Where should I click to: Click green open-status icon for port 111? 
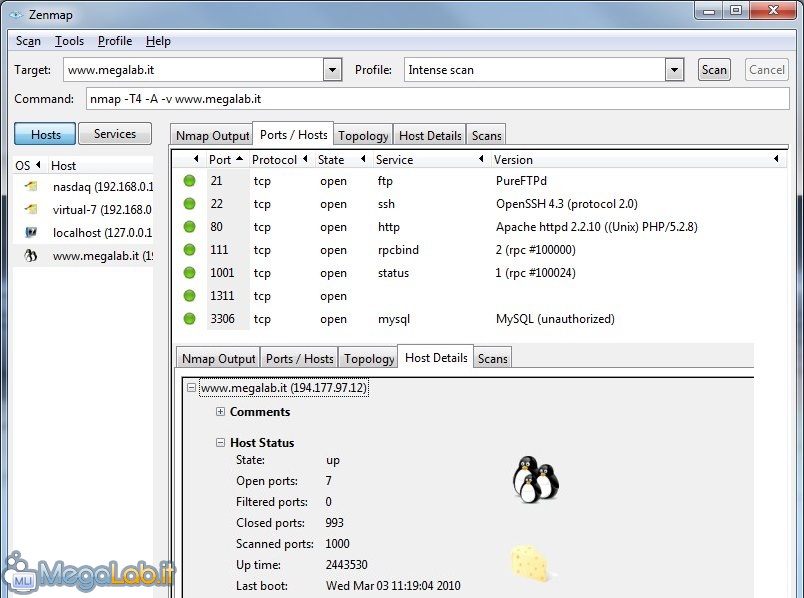(x=190, y=250)
